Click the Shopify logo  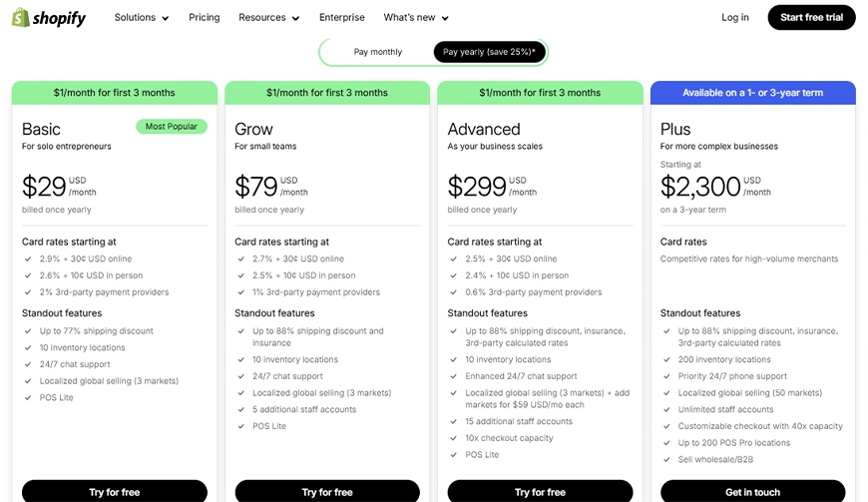click(49, 18)
